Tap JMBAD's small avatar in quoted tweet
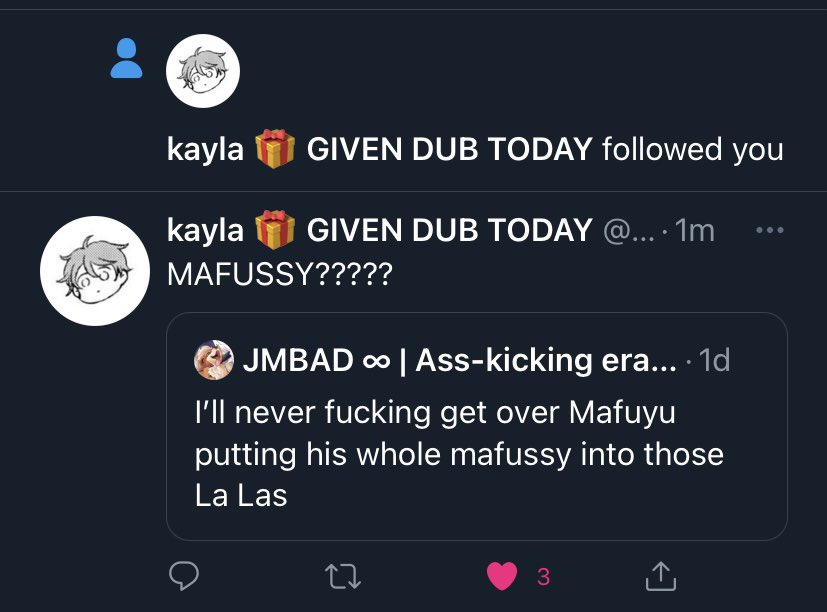This screenshot has width=827, height=612. tap(214, 360)
